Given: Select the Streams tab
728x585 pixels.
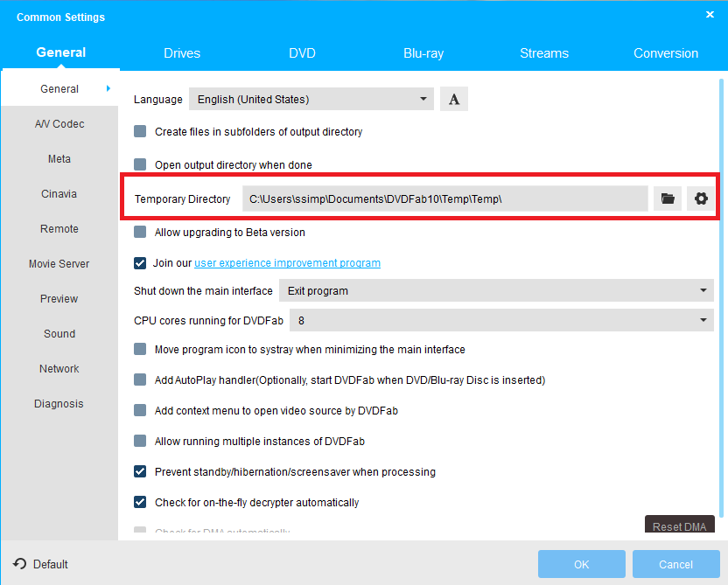Looking at the screenshot, I should (x=544, y=53).
